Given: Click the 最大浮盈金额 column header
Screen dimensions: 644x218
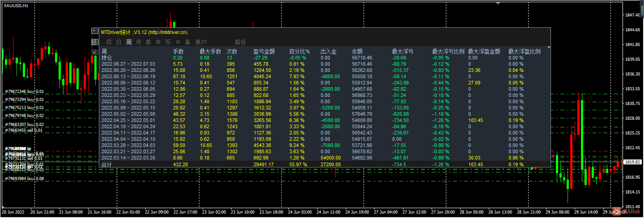Looking at the screenshot, I should 484,51.
